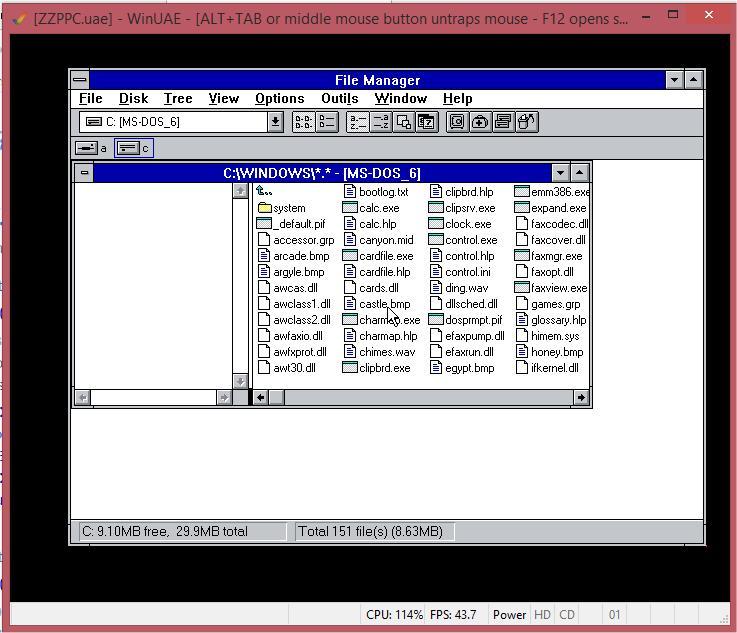Open the drive selection dropdown arrow
Screen dimensions: 737x633
pyautogui.click(x=275, y=122)
